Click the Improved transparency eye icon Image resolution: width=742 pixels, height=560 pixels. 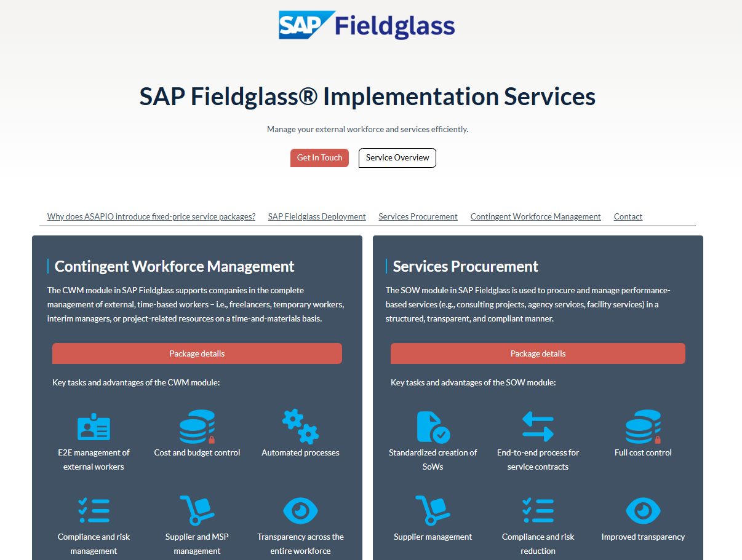coord(643,511)
